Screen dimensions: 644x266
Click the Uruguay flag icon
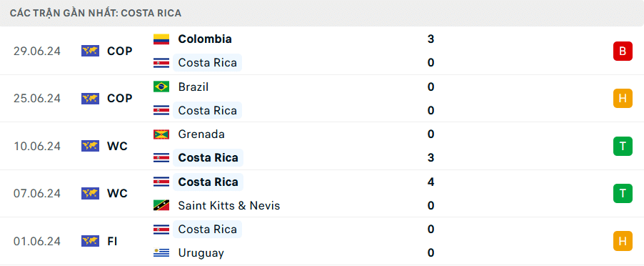pyautogui.click(x=161, y=253)
